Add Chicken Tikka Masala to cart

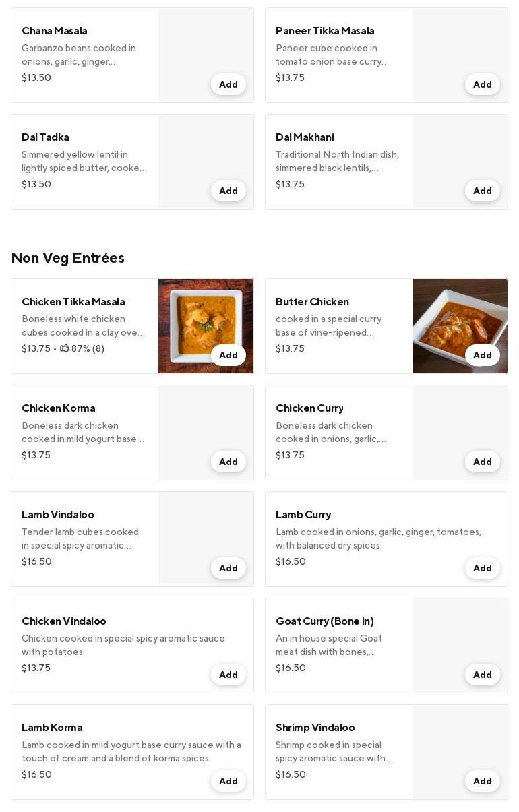pyautogui.click(x=228, y=355)
